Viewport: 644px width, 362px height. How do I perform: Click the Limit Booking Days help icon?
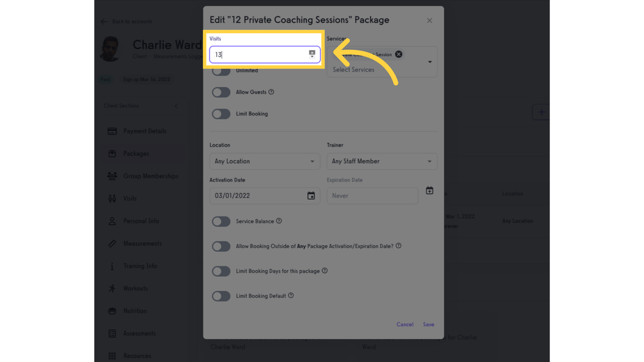click(x=325, y=271)
